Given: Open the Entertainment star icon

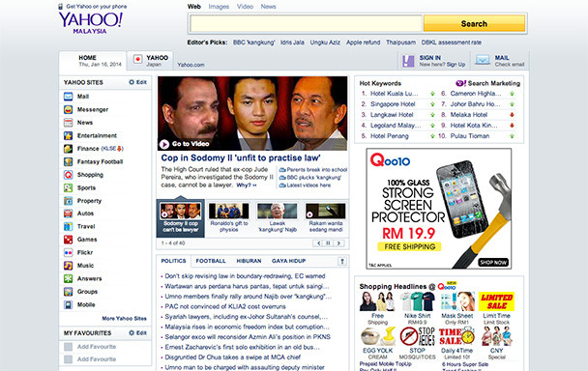Looking at the screenshot, I should coord(68,135).
